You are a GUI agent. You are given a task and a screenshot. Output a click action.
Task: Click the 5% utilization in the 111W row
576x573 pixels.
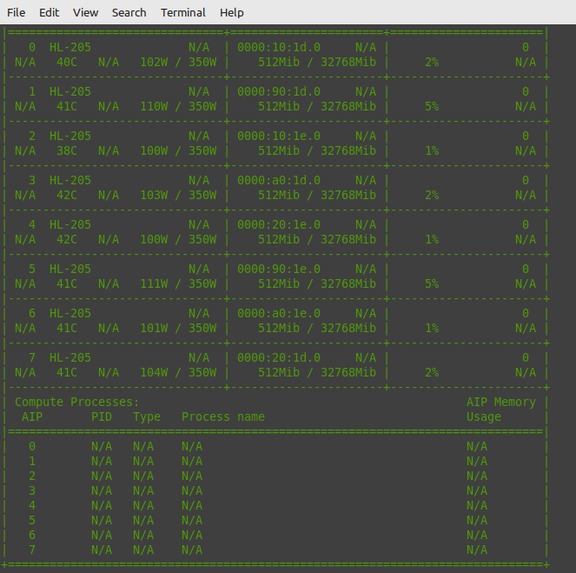pyautogui.click(x=432, y=284)
